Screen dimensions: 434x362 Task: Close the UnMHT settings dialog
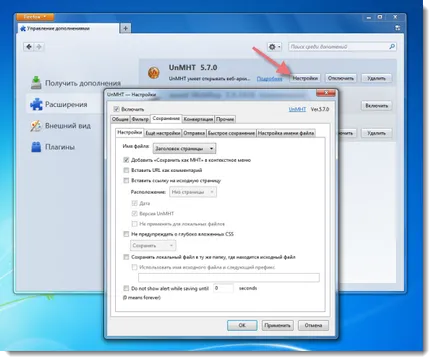pos(326,93)
